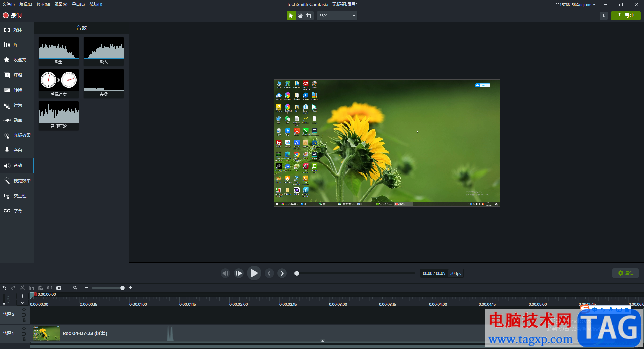Open the 属性 properties panel
Image resolution: width=644 pixels, height=349 pixels.
coord(626,273)
